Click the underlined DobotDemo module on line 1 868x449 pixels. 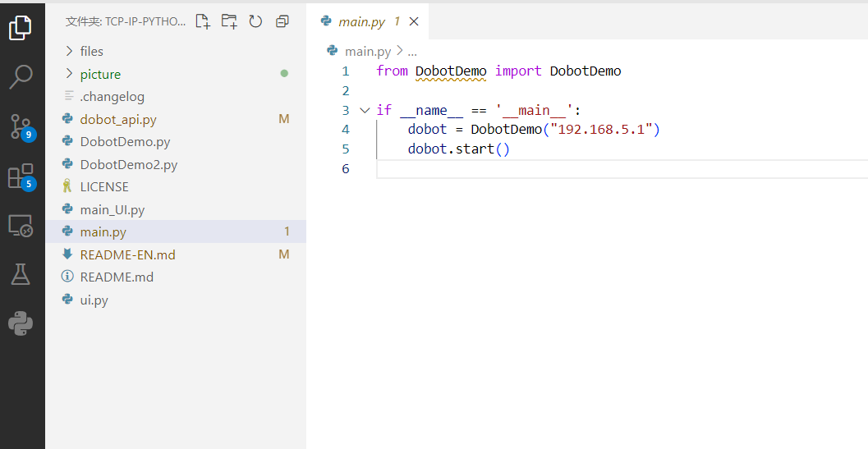pyautogui.click(x=451, y=71)
